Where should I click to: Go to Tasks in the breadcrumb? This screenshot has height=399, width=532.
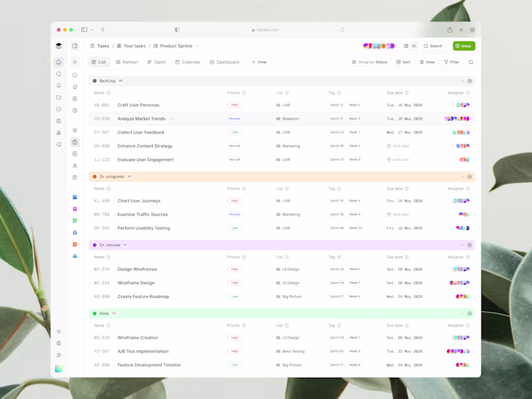point(100,46)
